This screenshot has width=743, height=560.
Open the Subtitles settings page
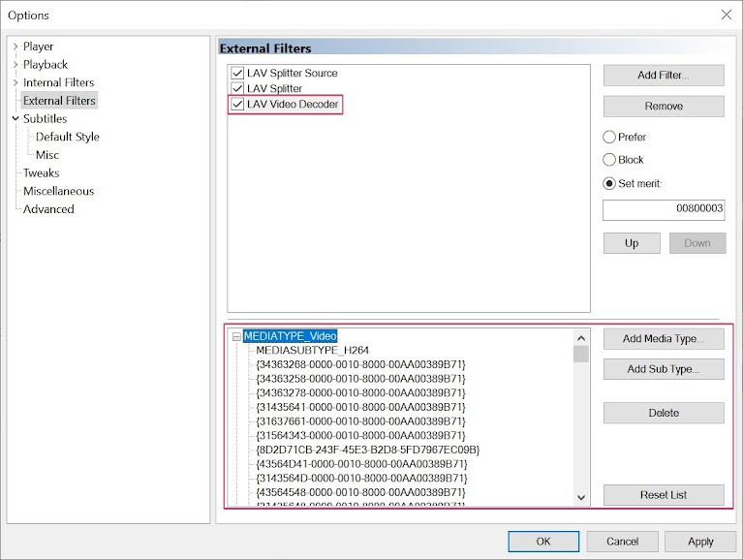[x=45, y=118]
